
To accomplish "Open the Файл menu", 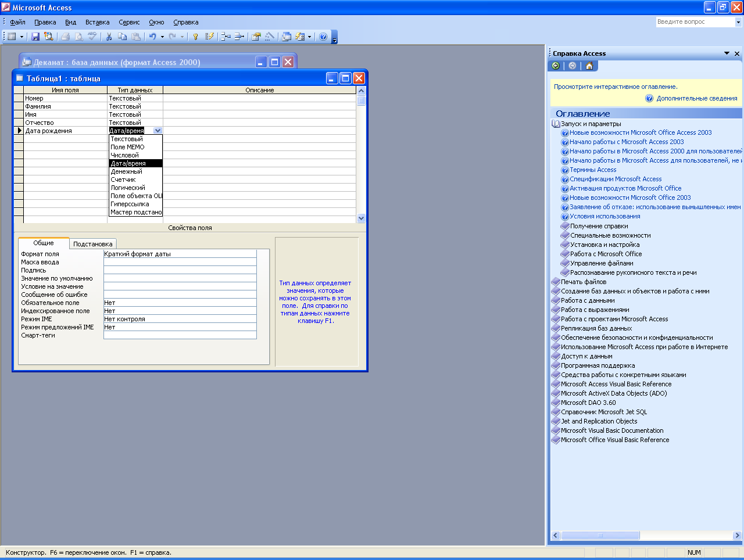I will coord(18,22).
